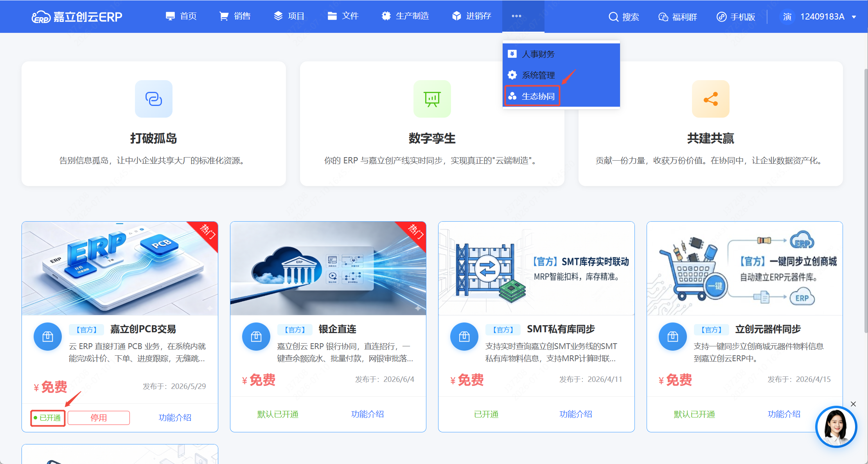The height and width of the screenshot is (464, 868).
Task: Click the 共建共赢 heading
Action: (x=711, y=138)
